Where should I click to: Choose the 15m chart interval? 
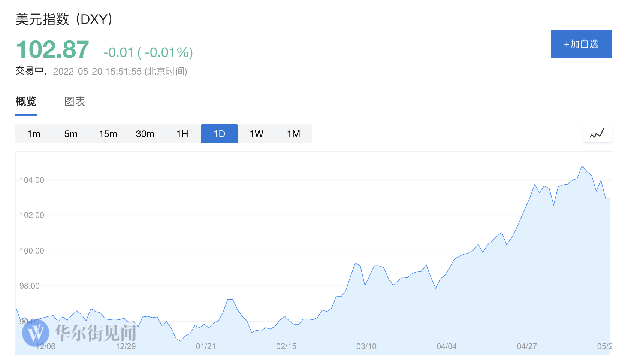click(x=108, y=134)
